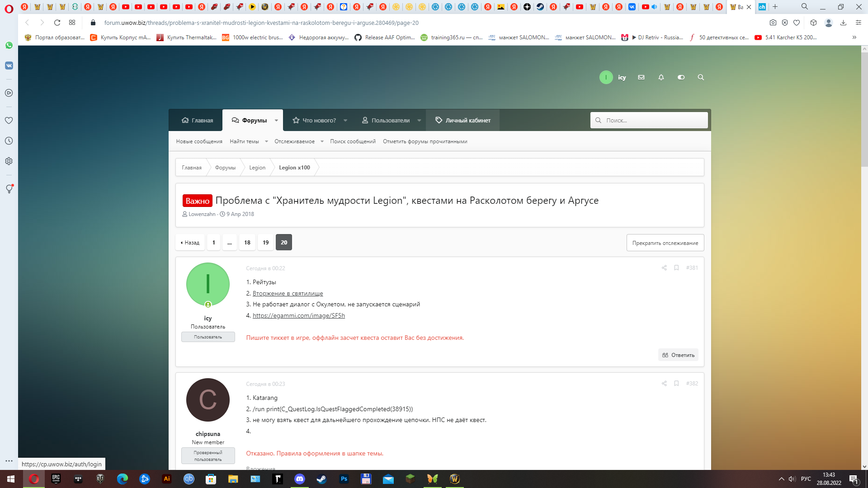Screen dimensions: 868x488
Task: Open the forum inbox envelope icon
Action: tap(641, 77)
